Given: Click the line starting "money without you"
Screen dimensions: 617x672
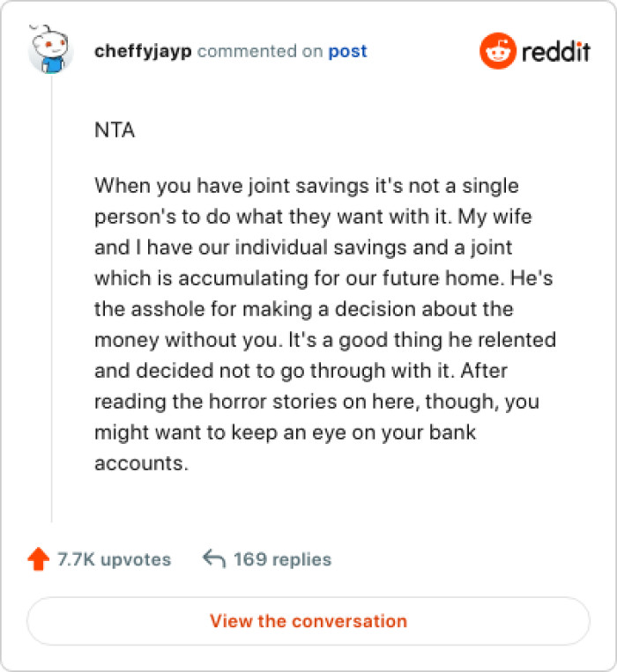Looking at the screenshot, I should [x=325, y=340].
